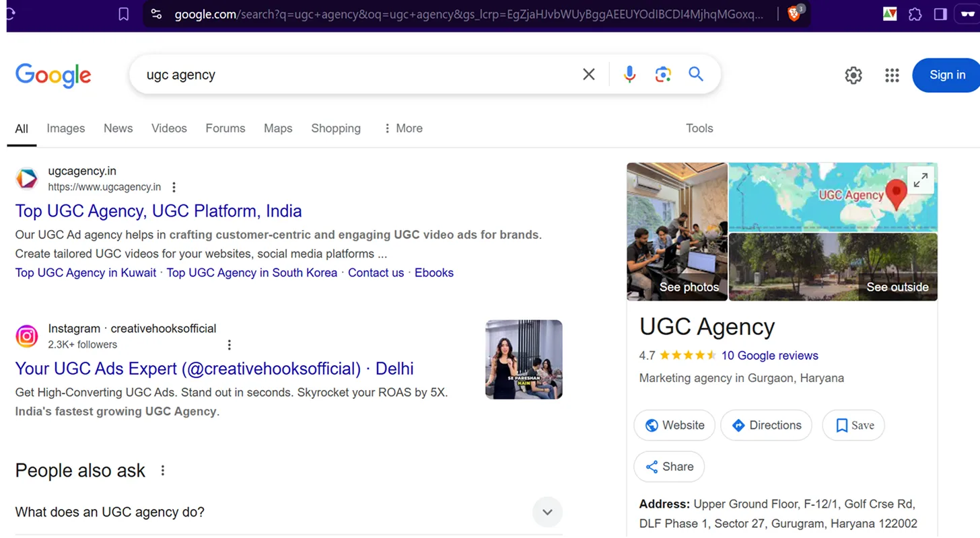The height and width of the screenshot is (538, 980).
Task: Save the UGC Agency place
Action: (x=853, y=425)
